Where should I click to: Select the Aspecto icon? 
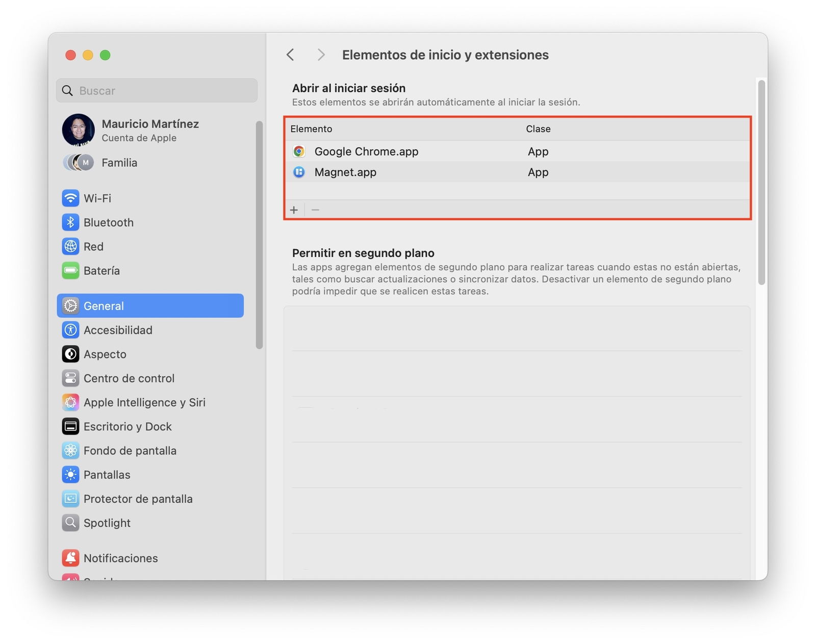click(x=70, y=354)
